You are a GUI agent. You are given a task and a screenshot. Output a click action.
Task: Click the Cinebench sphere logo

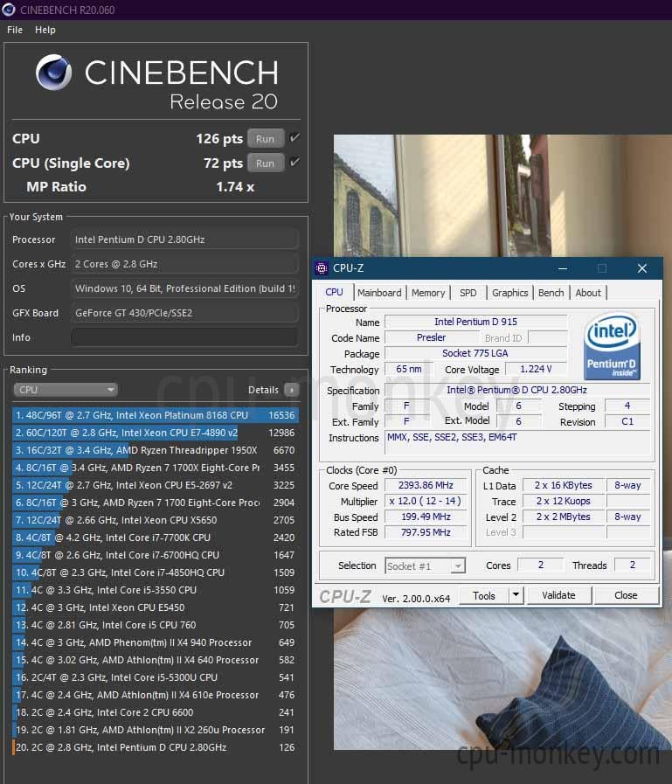54,73
